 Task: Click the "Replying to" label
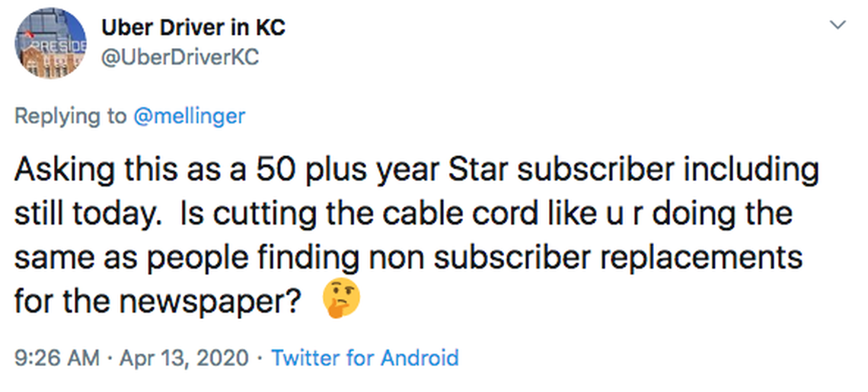coord(71,116)
